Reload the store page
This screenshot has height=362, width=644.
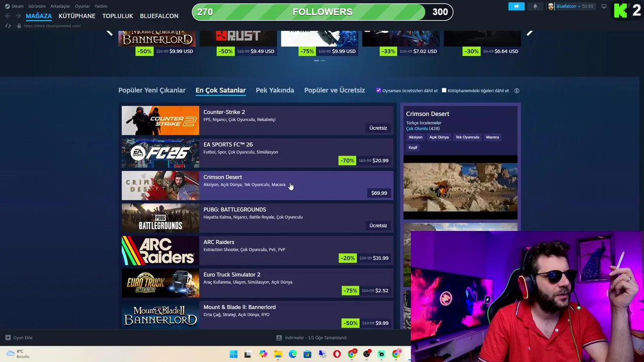8,26
